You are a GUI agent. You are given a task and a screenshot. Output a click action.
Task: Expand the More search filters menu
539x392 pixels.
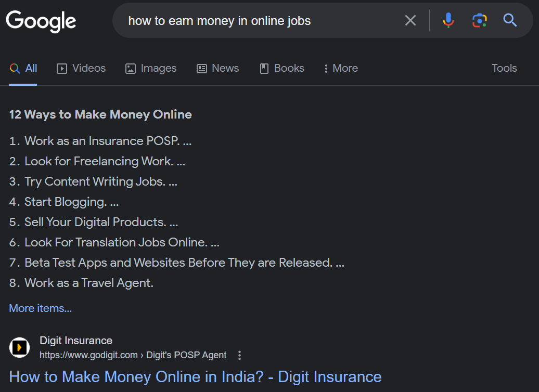341,69
